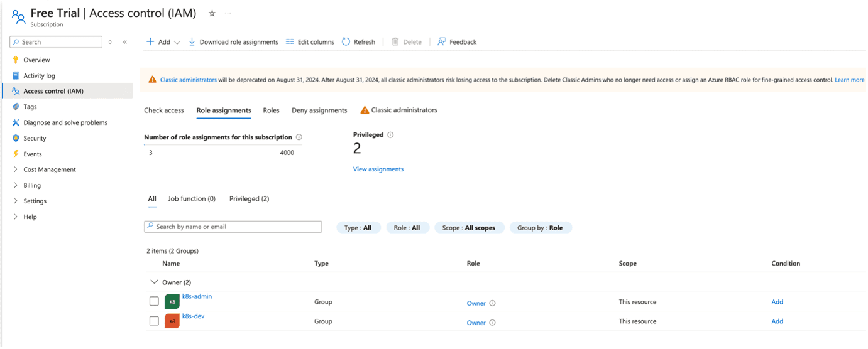
Task: Click the Download role assignments button
Action: 233,41
